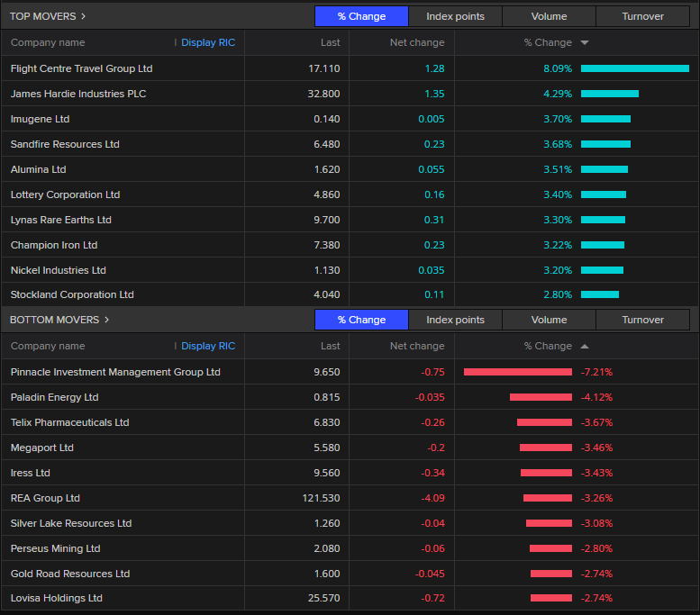The width and height of the screenshot is (700, 615).
Task: Open Flight Centre Travel Group Ltd row
Action: (x=350, y=68)
